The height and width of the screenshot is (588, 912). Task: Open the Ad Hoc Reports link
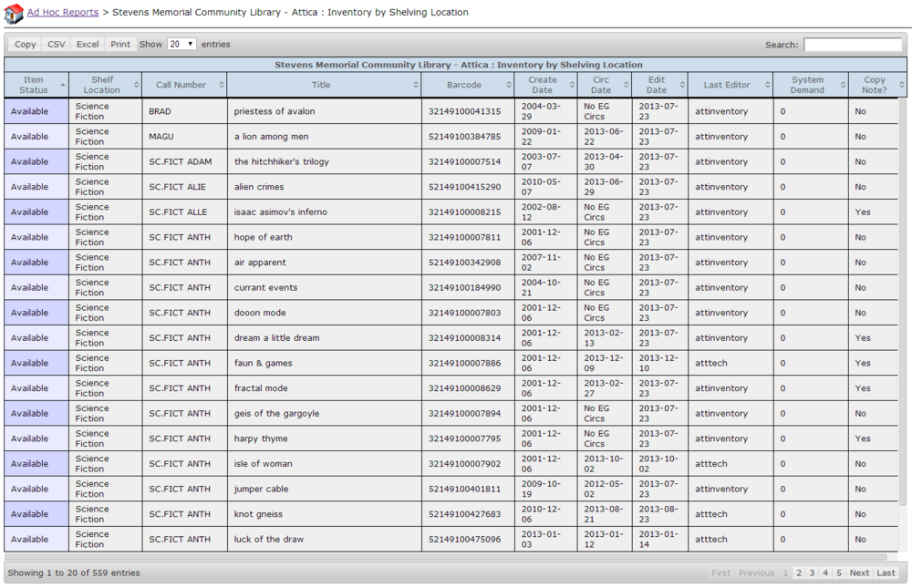63,12
